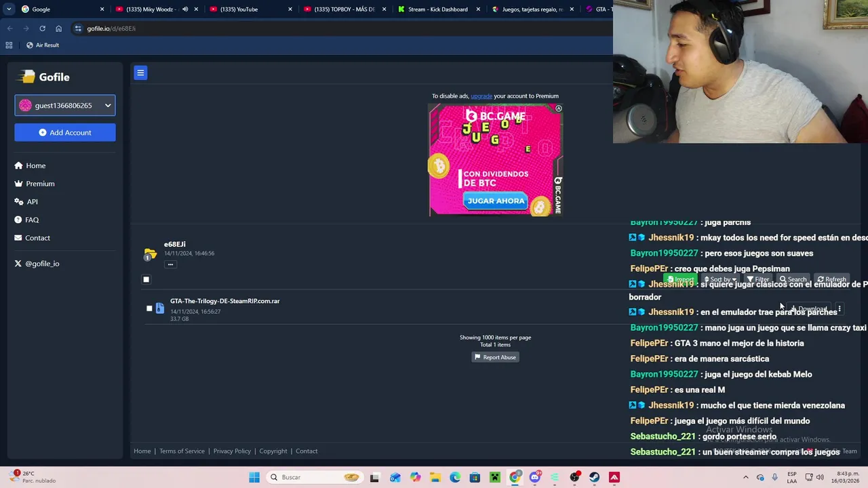Screen dimensions: 868x488
Task: Click the Report Abuse button
Action: pos(495,357)
